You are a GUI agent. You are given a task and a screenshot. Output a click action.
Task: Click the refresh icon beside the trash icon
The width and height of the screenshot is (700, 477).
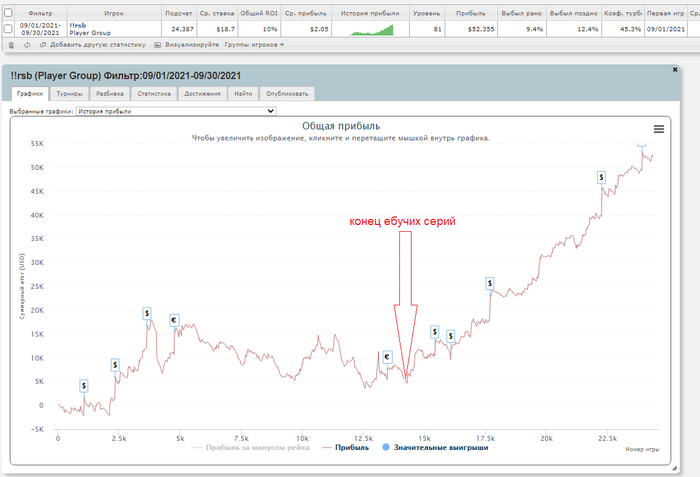(27, 45)
